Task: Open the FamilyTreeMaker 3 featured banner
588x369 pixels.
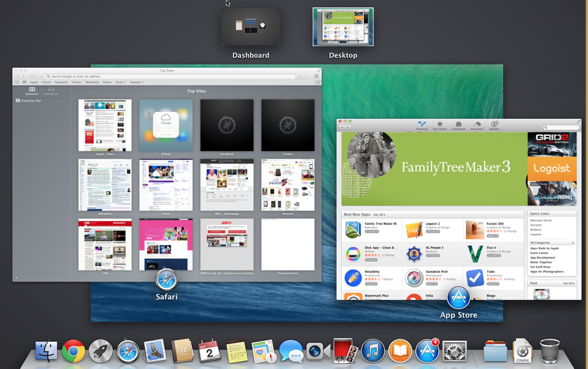Action: tap(435, 168)
